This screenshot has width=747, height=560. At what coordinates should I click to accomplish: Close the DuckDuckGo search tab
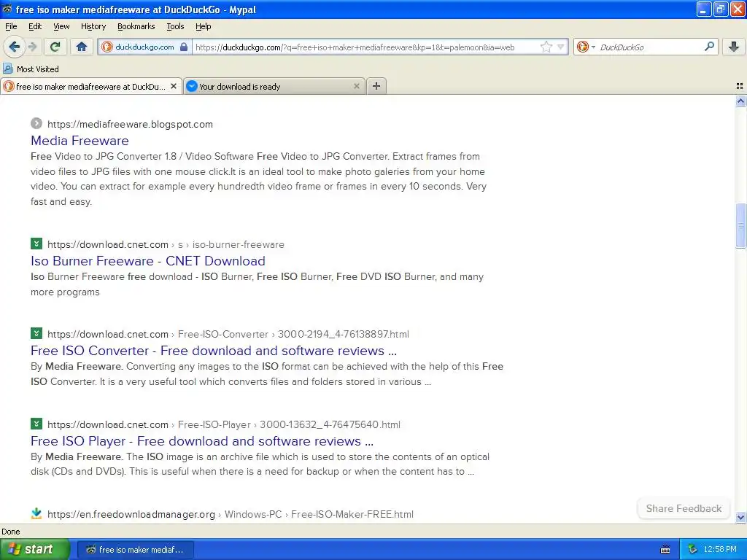(174, 86)
